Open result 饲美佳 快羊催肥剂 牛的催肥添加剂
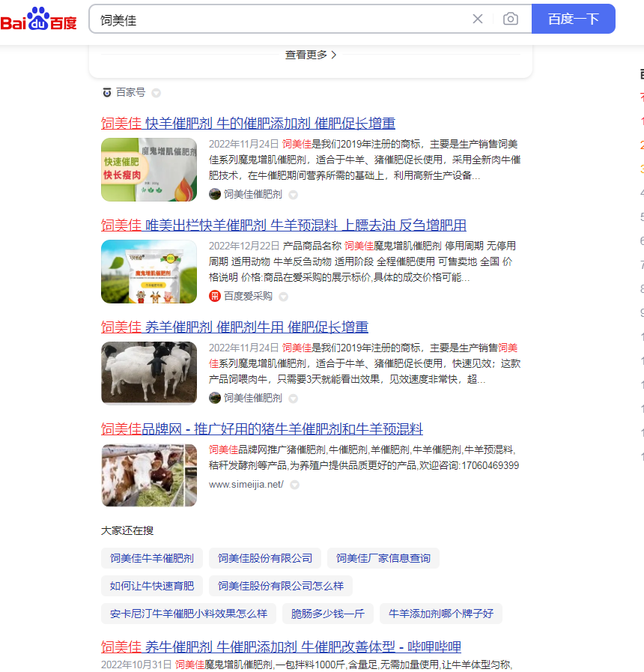644x672 pixels. (x=248, y=124)
